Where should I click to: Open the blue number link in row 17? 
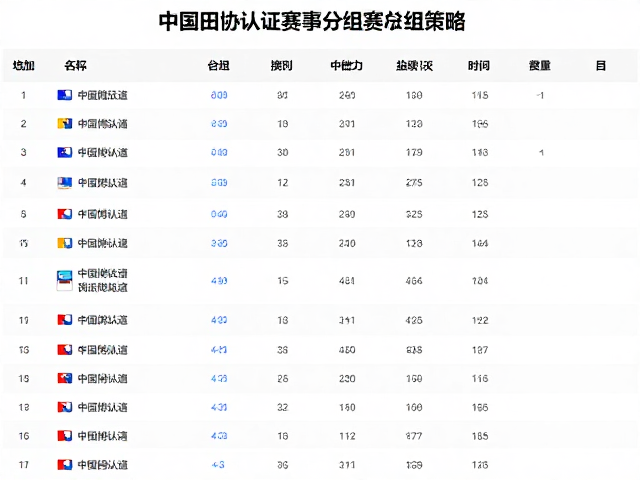[218, 464]
